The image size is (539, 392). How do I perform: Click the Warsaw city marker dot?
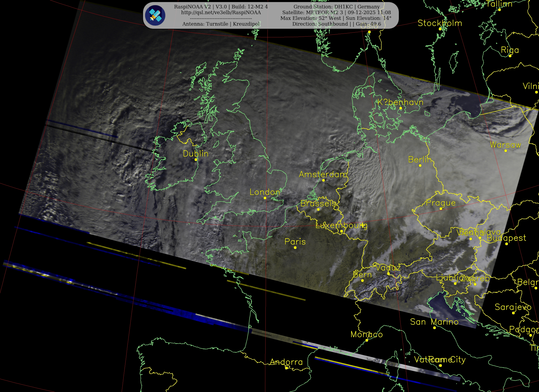(506, 151)
